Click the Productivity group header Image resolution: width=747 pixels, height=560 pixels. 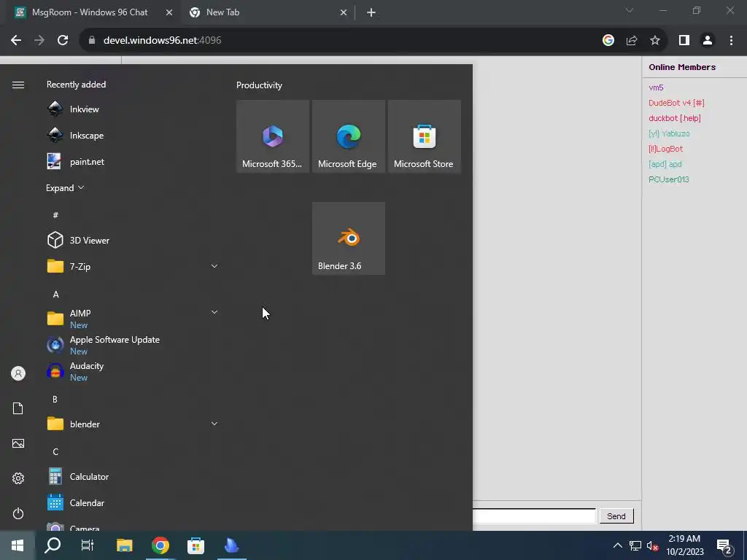[259, 85]
